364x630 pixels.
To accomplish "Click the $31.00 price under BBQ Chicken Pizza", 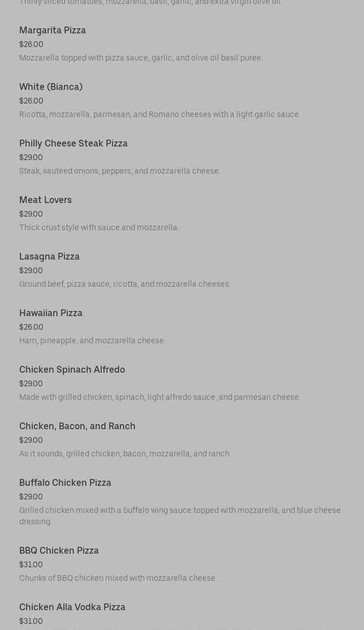I will (31, 565).
